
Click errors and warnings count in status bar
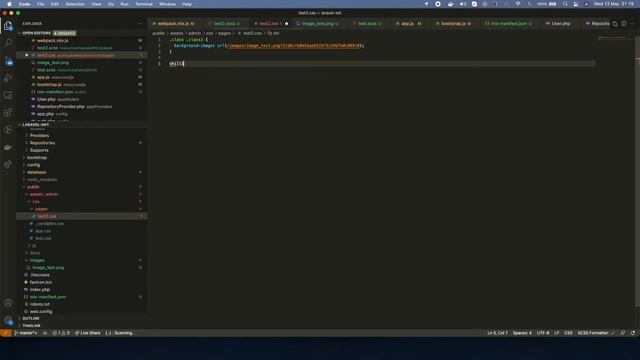61,333
